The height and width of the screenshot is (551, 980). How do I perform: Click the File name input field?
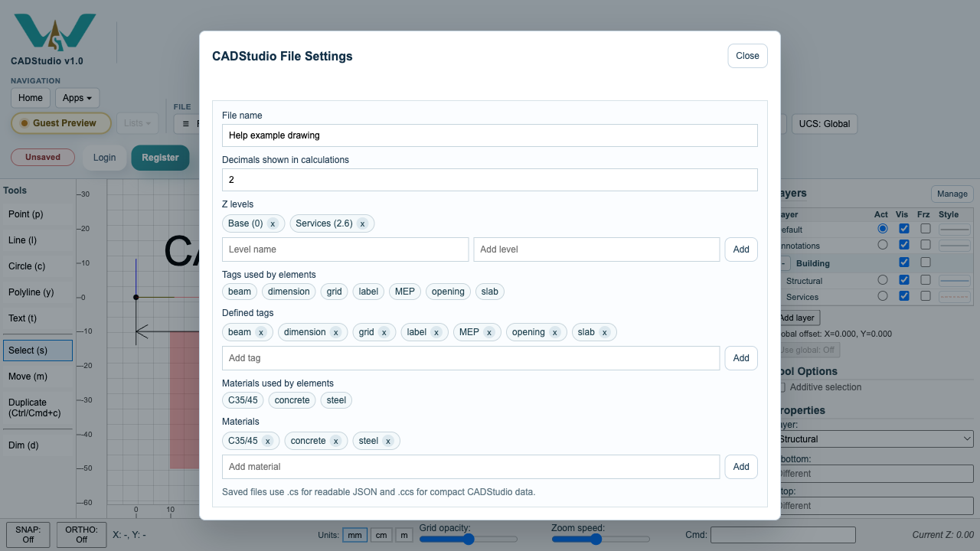pyautogui.click(x=490, y=135)
